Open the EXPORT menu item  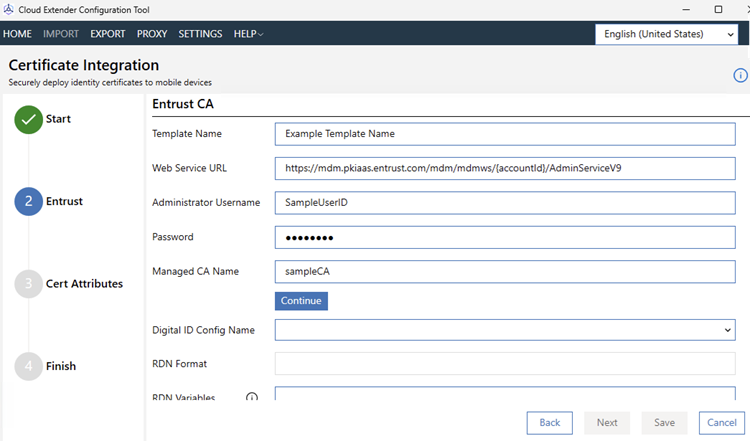tap(108, 34)
